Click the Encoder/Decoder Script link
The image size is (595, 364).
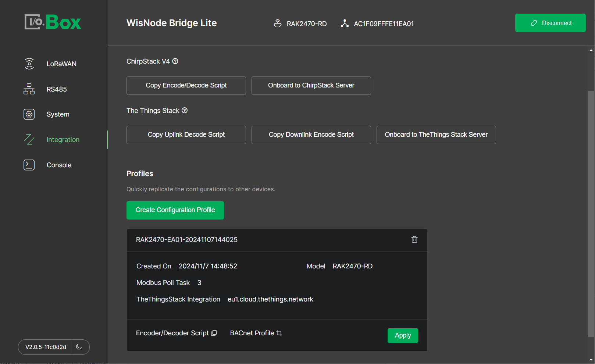click(172, 333)
